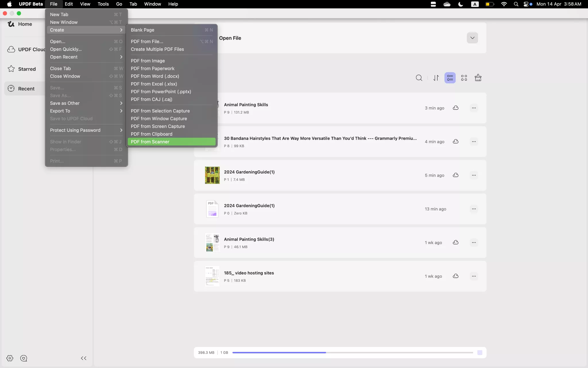Choose PDF from Excel (.xlsx)
The height and width of the screenshot is (368, 588).
pyautogui.click(x=171, y=84)
